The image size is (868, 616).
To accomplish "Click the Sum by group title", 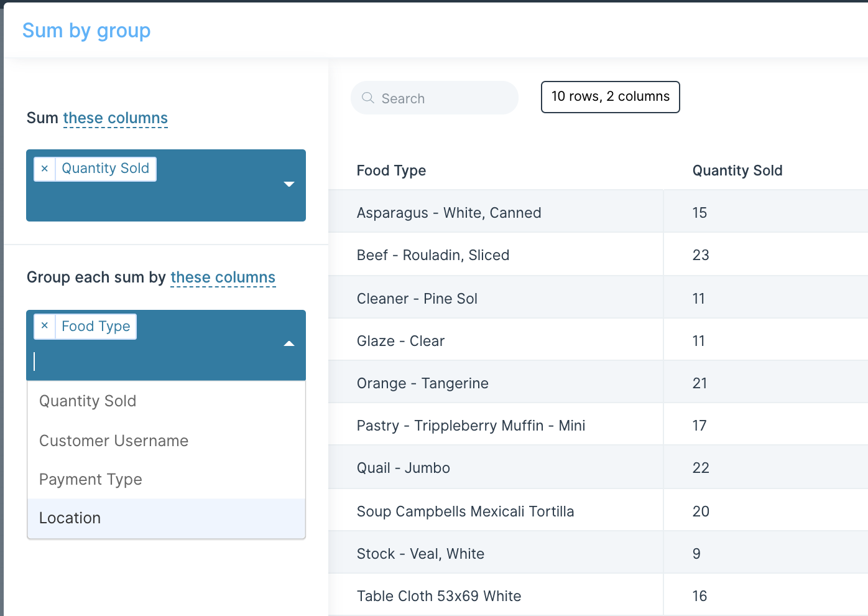I will pyautogui.click(x=86, y=30).
